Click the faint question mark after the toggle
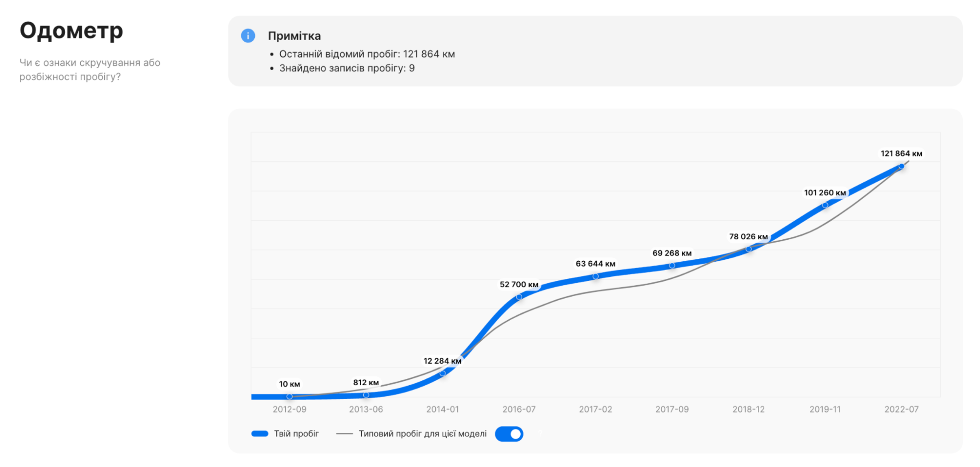Viewport: 980px width, 467px height. pos(540,434)
